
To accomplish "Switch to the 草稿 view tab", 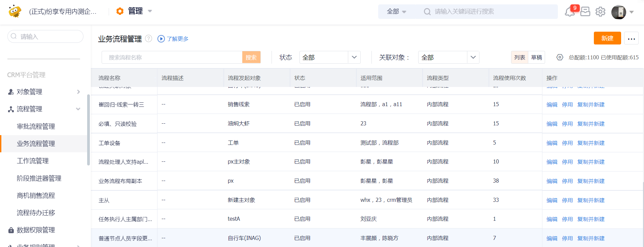I will [x=536, y=57].
